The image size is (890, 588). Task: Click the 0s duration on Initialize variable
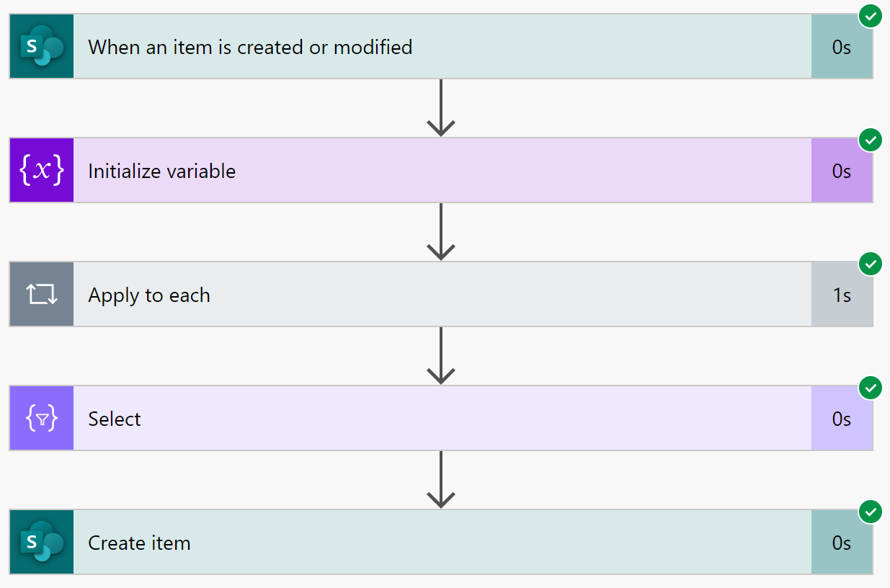pos(841,171)
